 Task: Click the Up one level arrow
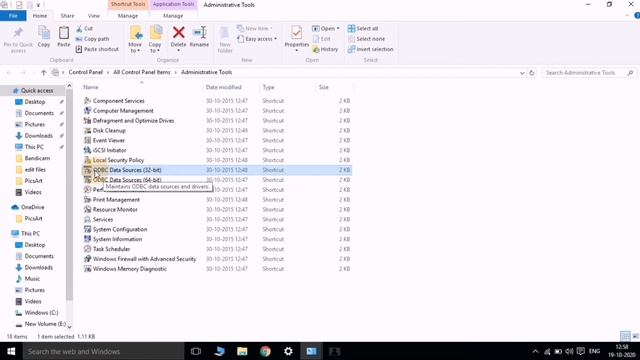(44, 73)
